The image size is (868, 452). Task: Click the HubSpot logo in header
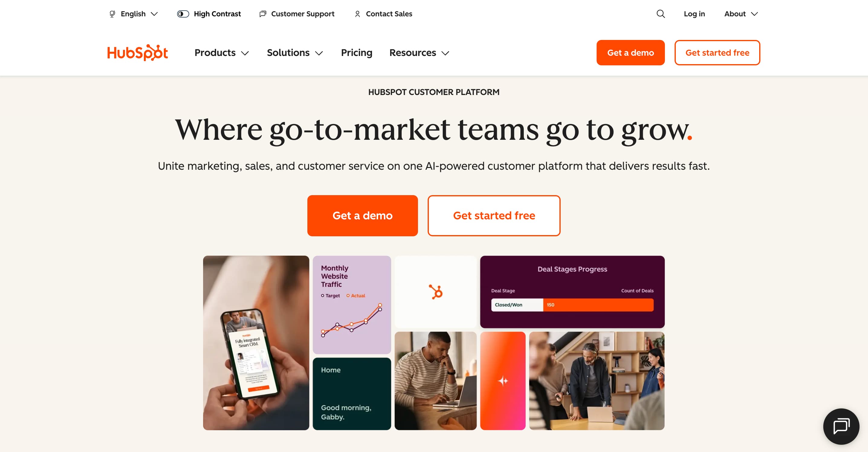tap(138, 53)
